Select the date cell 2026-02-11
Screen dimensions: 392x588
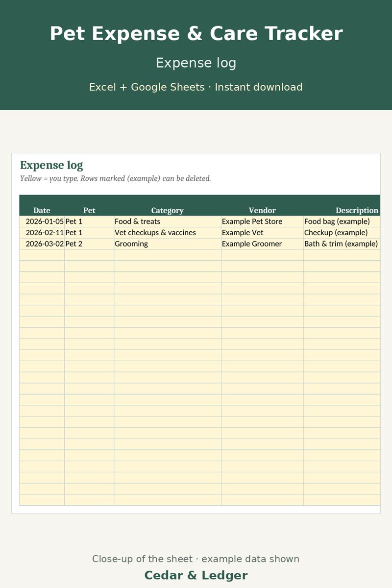click(42, 233)
